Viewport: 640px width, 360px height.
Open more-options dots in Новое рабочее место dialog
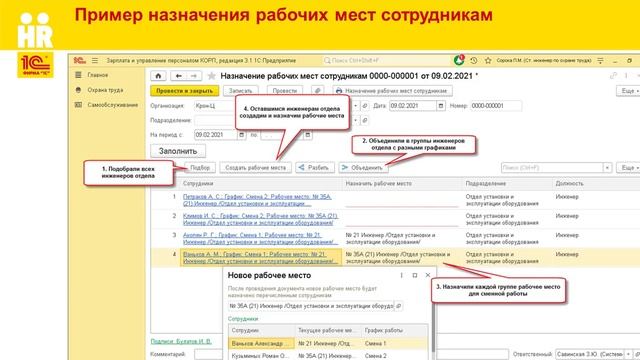click(x=402, y=276)
